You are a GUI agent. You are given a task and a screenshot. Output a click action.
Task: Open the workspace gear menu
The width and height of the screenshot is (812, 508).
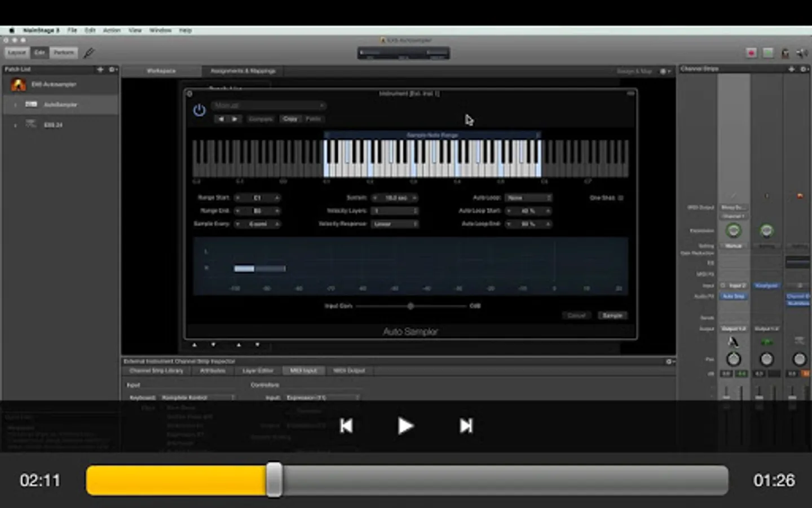[665, 71]
